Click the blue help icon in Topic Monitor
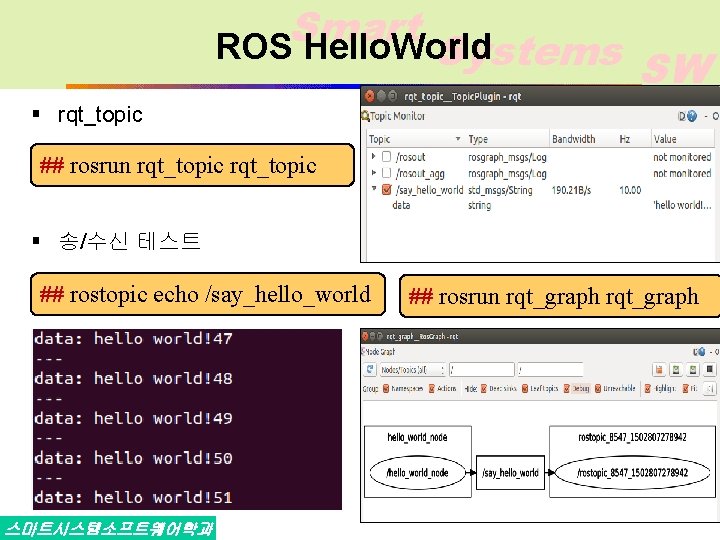The height and width of the screenshot is (540, 720). [692, 116]
